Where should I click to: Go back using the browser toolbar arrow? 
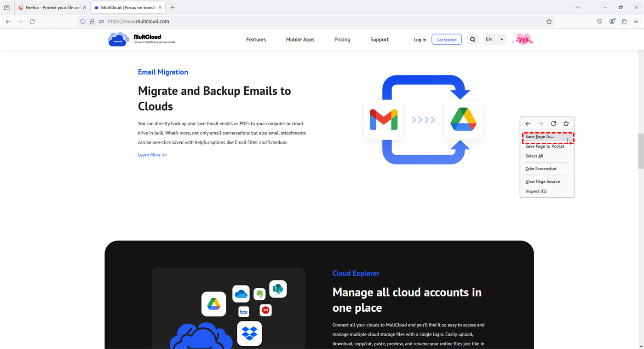click(x=8, y=22)
